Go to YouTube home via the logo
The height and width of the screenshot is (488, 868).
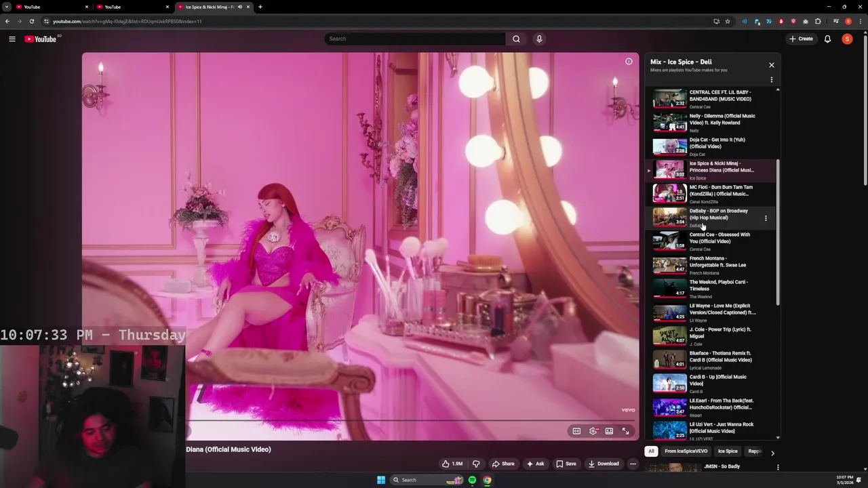(41, 39)
